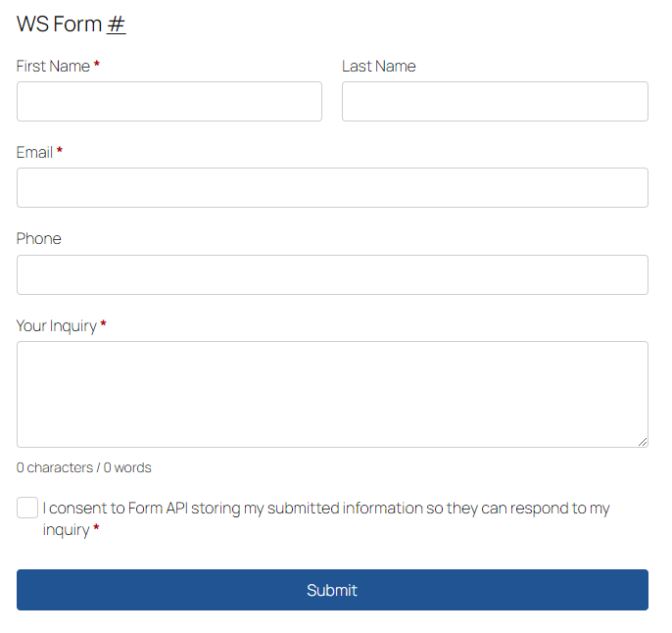Click inside the Your Inquiry textarea
The width and height of the screenshot is (672, 633).
point(332,394)
